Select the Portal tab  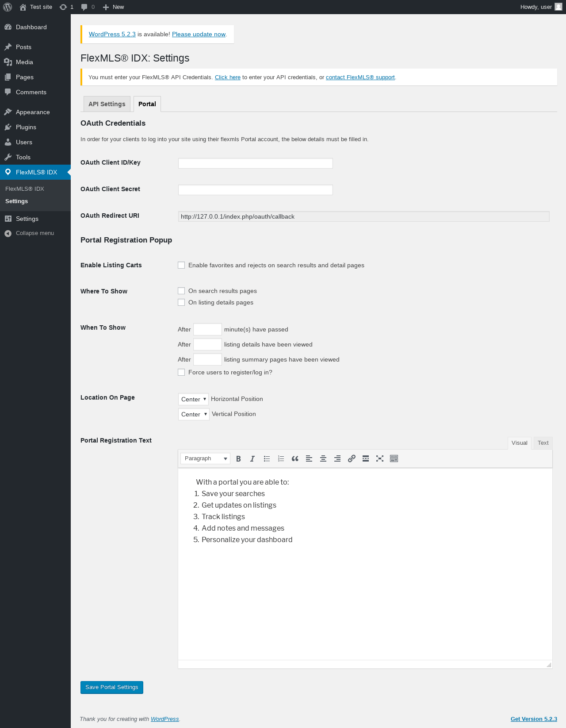147,104
